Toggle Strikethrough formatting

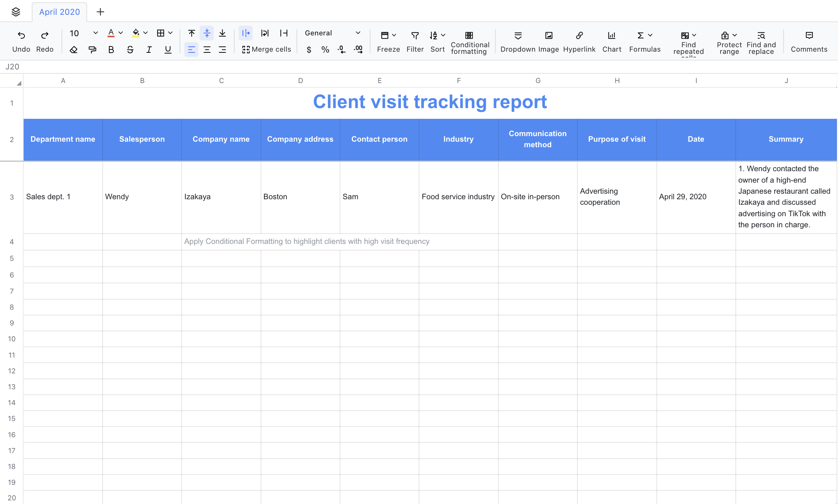[x=130, y=49]
